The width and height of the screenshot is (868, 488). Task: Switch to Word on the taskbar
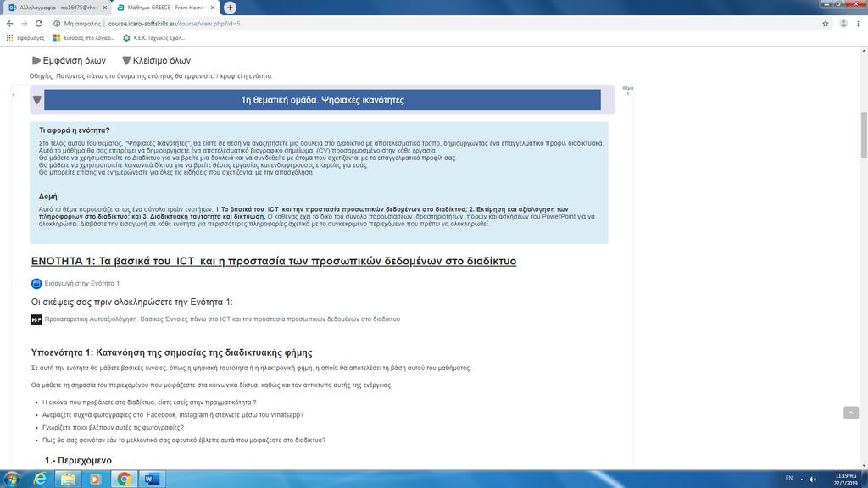[152, 479]
